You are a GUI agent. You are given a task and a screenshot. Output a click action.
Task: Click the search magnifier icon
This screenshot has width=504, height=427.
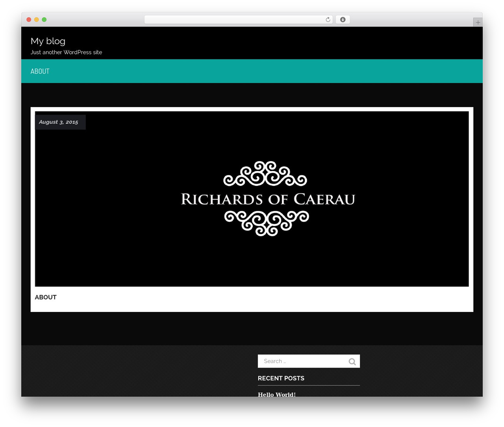pyautogui.click(x=352, y=362)
